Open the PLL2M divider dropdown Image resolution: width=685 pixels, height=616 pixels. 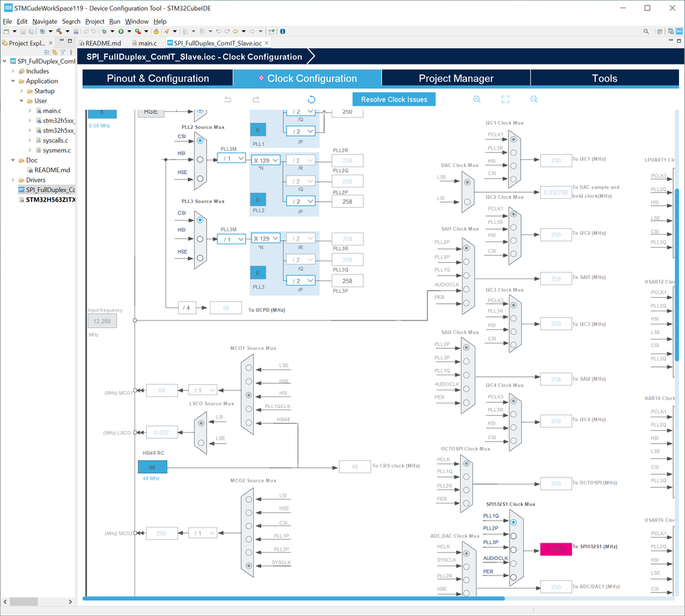pos(232,158)
